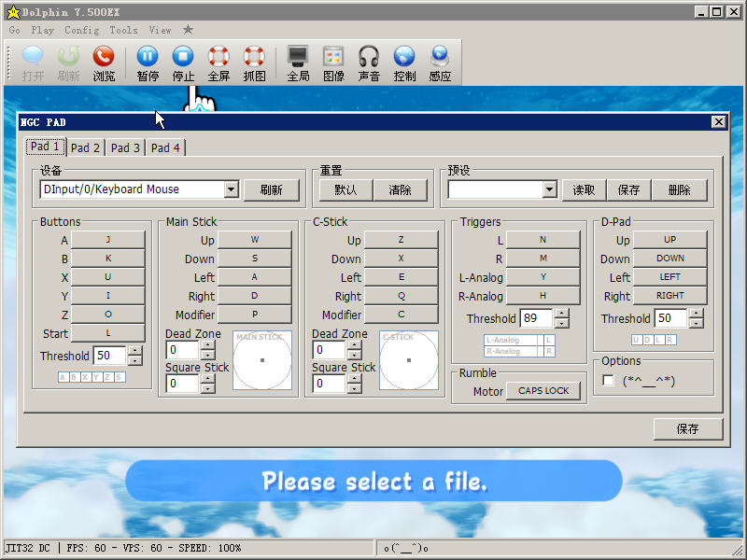Open the 浏览 browse toolbar icon

[x=104, y=63]
